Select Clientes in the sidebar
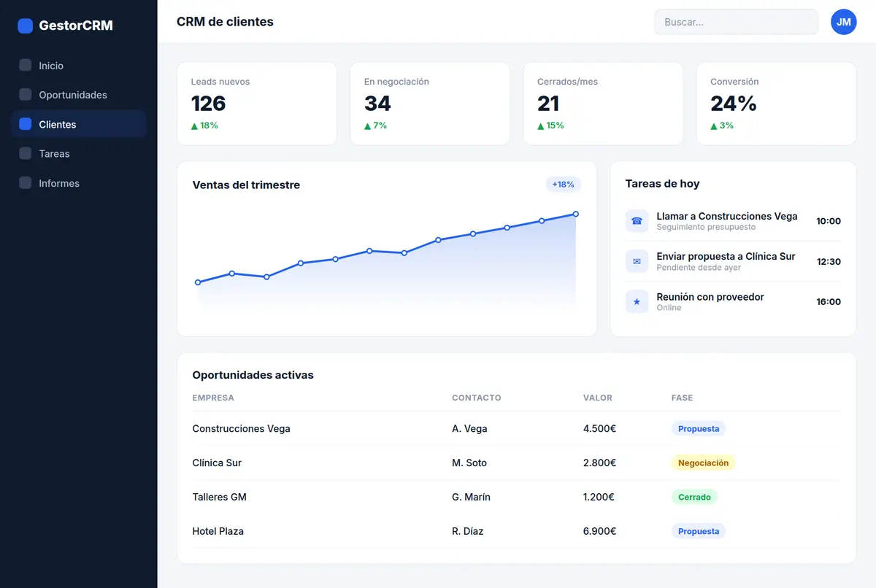Screen dimensions: 876x588 (79, 124)
